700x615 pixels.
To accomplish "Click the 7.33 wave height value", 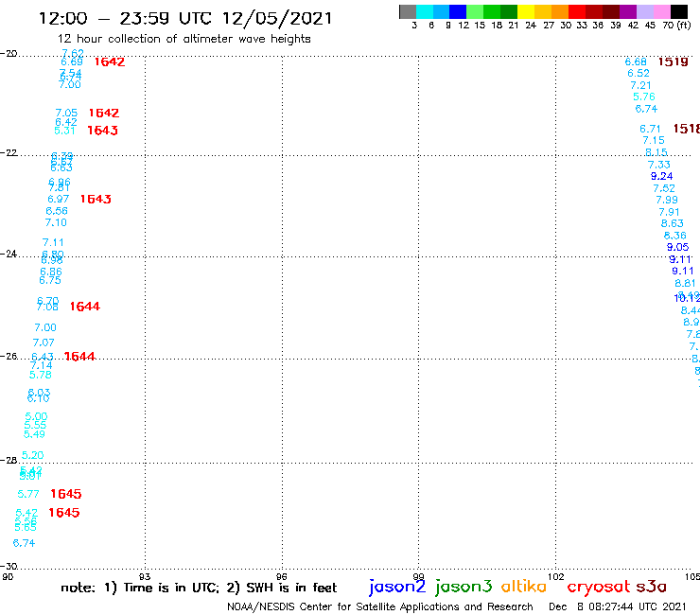I will click(x=659, y=165).
